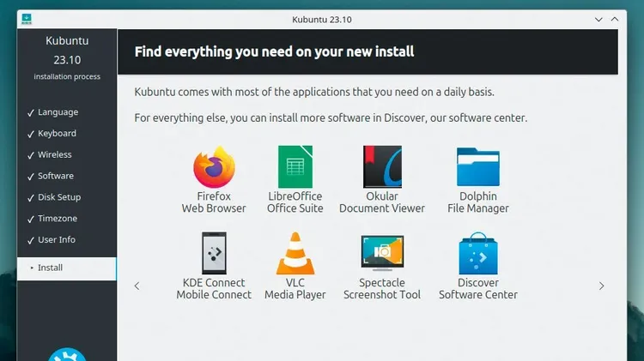Image resolution: width=644 pixels, height=361 pixels.
Task: Click the 'Firefox Web Browser' label
Action: coord(214,202)
